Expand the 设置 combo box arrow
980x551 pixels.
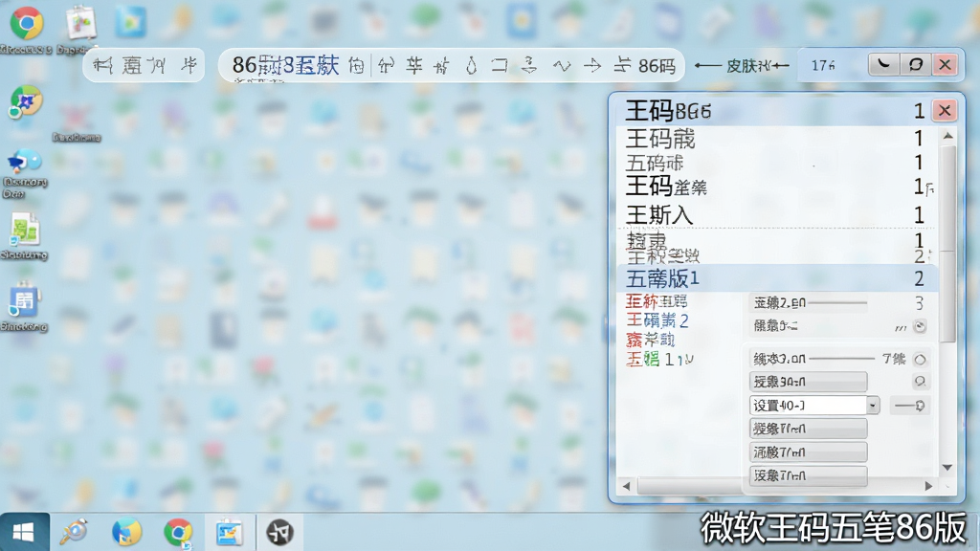point(873,406)
